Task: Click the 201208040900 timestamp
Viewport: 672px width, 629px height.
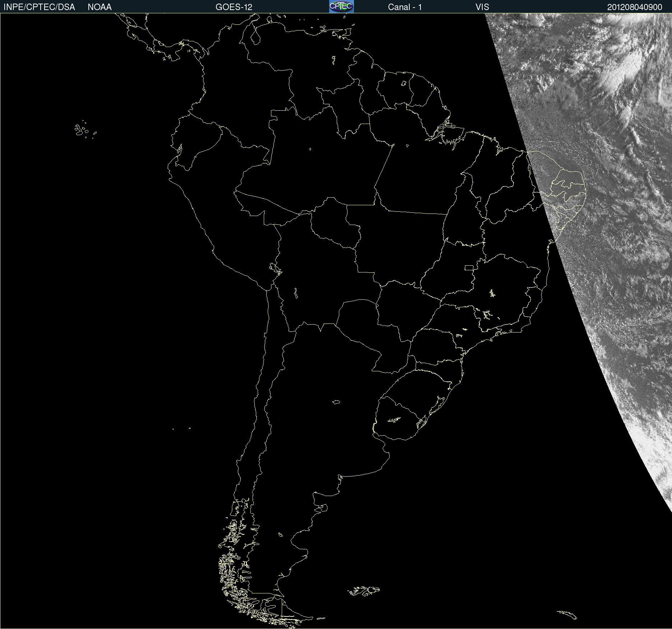Action: [635, 7]
